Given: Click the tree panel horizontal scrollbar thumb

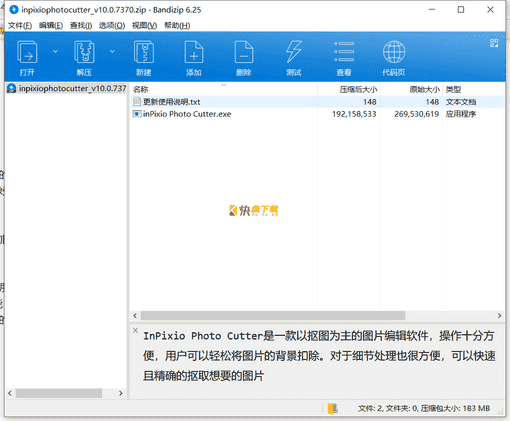Looking at the screenshot, I should pyautogui.click(x=59, y=393).
